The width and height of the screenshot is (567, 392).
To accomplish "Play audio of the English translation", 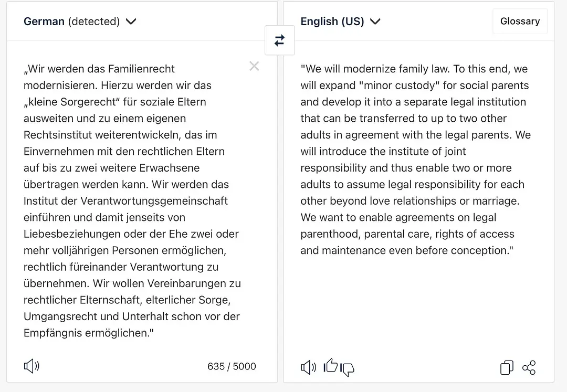I will coord(308,367).
